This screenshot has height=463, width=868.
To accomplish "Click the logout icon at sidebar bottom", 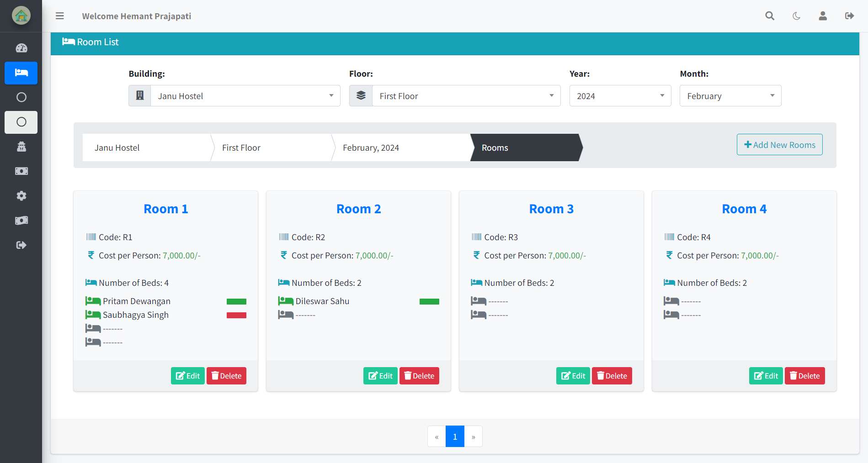I will [21, 245].
